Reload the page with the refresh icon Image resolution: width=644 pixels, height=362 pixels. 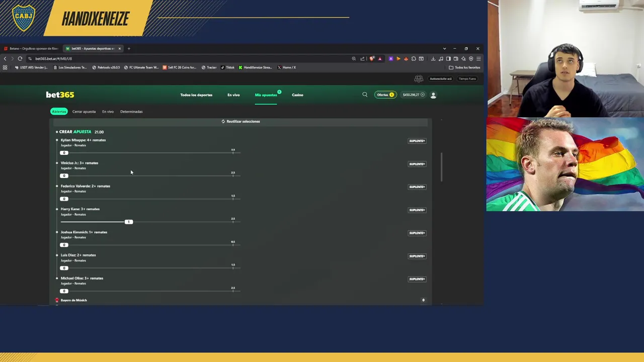click(20, 58)
